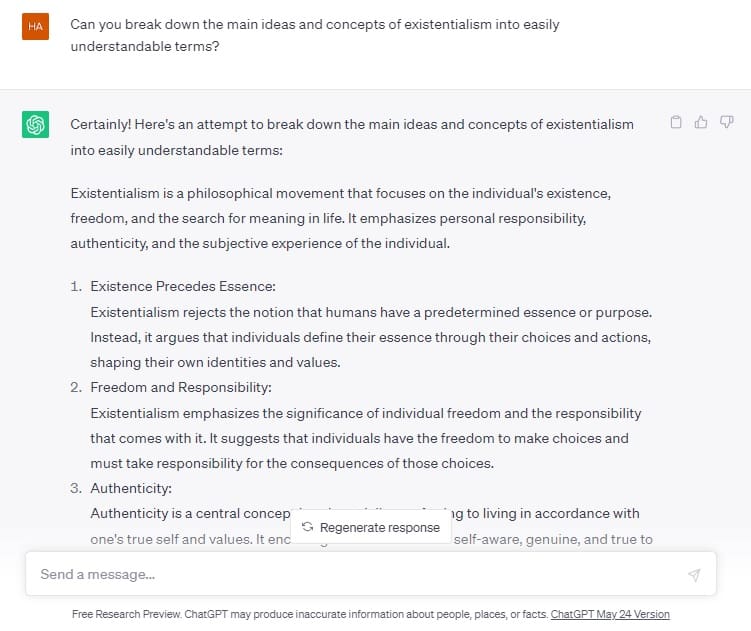This screenshot has height=631, width=751.
Task: Focus the Send a message input field
Action: (x=371, y=574)
